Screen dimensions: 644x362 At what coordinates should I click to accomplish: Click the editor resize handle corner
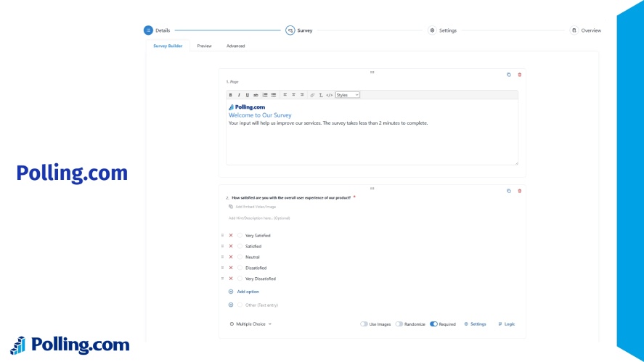point(516,163)
